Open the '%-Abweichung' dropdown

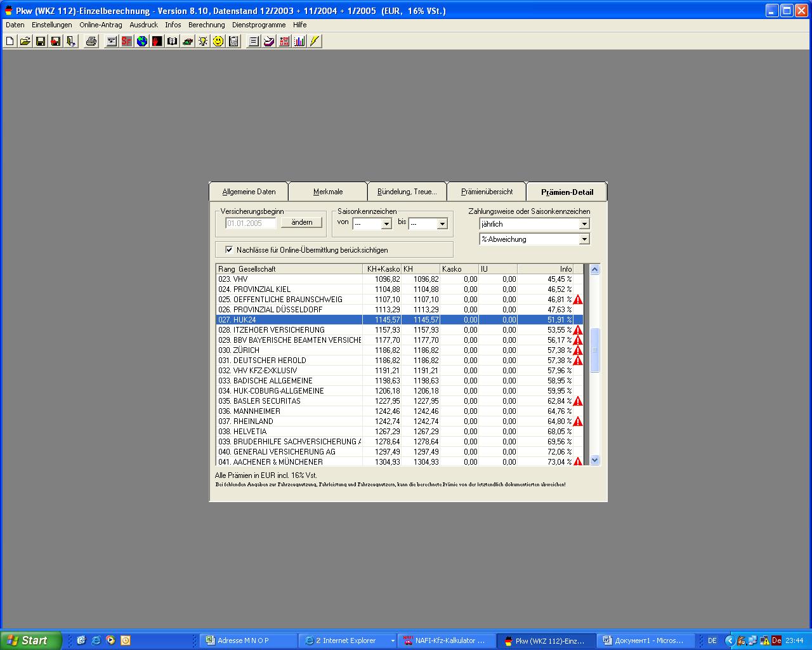[x=584, y=239]
